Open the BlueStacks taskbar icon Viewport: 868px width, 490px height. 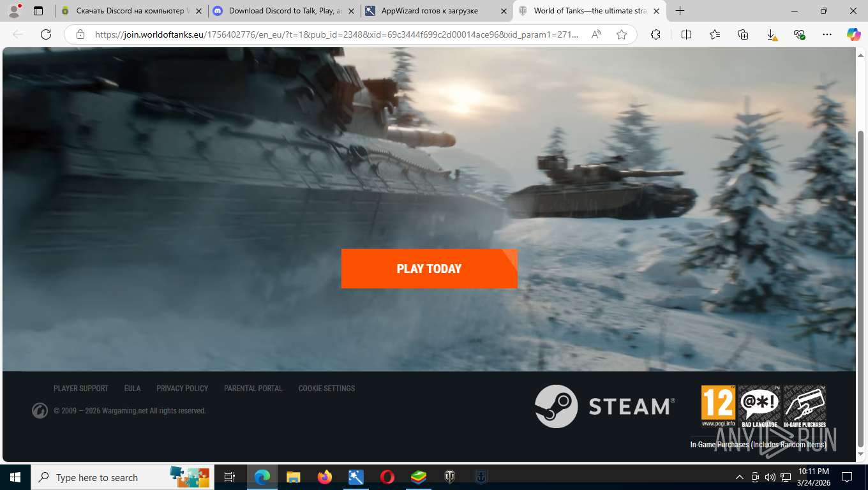coord(418,477)
